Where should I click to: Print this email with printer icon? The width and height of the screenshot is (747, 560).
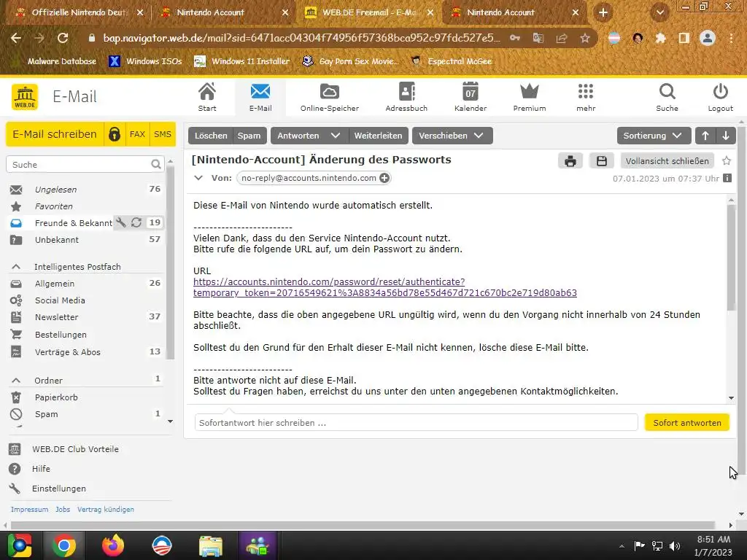coord(570,161)
